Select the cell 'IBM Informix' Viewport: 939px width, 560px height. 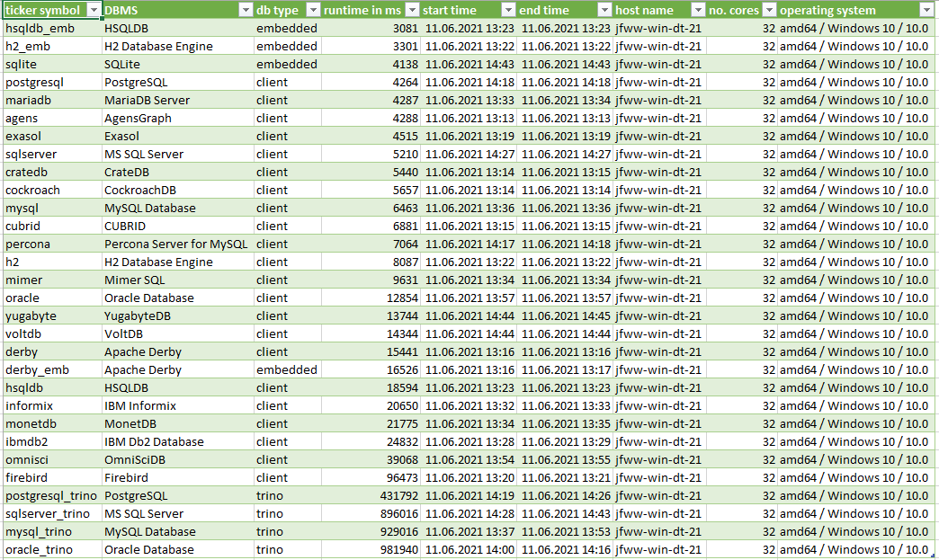pos(178,405)
